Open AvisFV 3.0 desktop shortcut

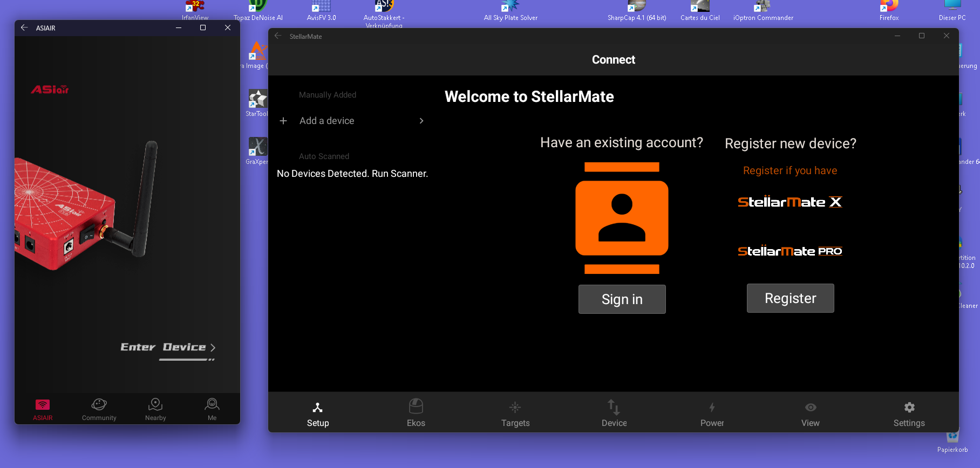[x=321, y=11]
